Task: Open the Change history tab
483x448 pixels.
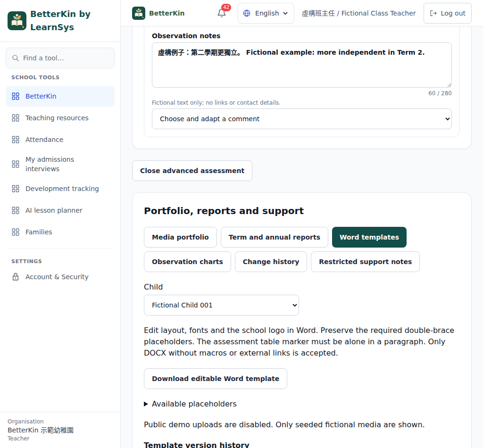Action: (271, 262)
